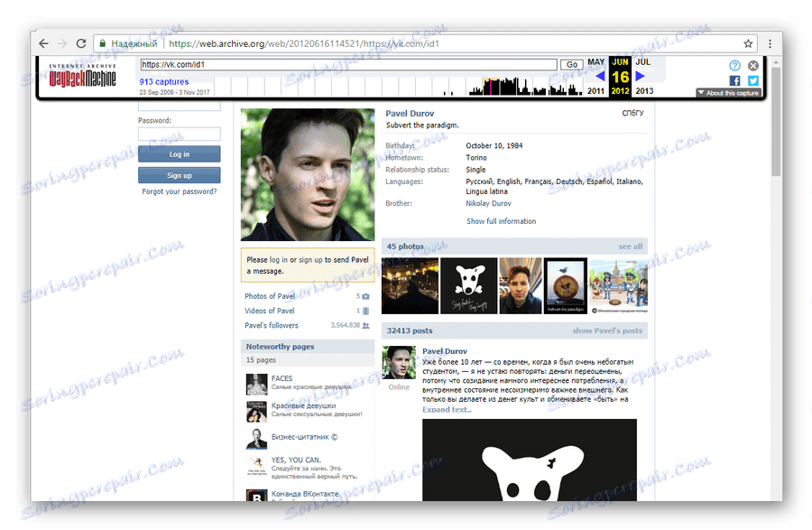
Task: Click the post author avatar thumbnail
Action: pyautogui.click(x=399, y=363)
